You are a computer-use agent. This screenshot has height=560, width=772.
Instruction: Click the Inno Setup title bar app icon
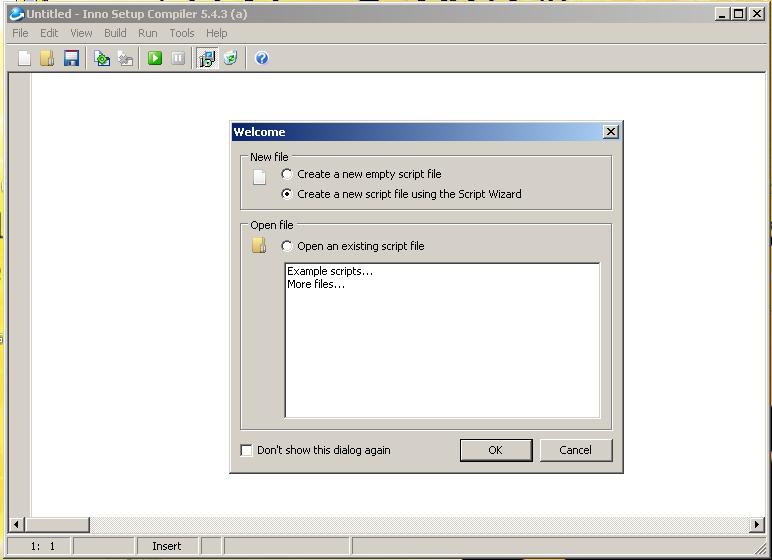click(17, 14)
